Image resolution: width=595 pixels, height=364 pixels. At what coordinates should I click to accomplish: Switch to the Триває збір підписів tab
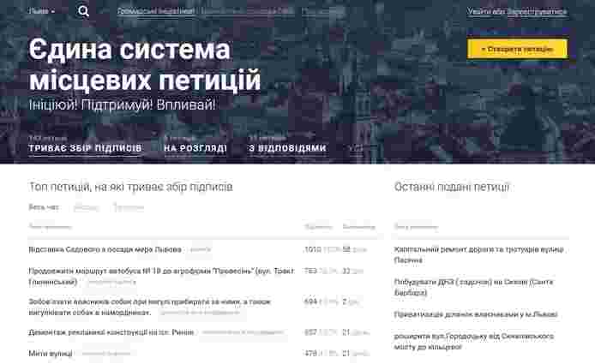85,148
